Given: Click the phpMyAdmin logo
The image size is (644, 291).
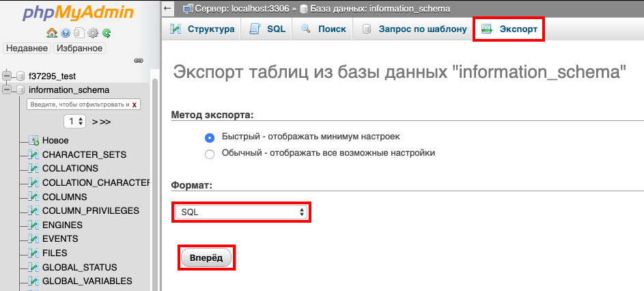Looking at the screenshot, I should 78,13.
